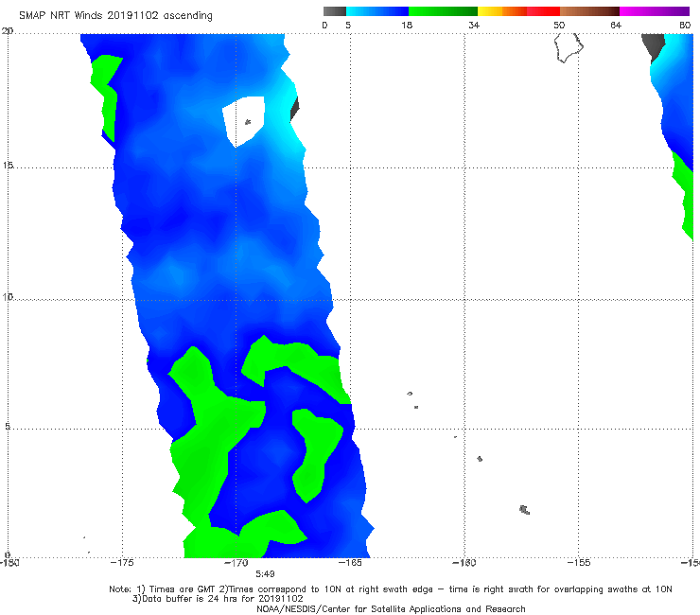Image resolution: width=700 pixels, height=615 pixels.
Task: Click the note line starting 'Note: 1) Times are GMT'
Action: coord(391,589)
